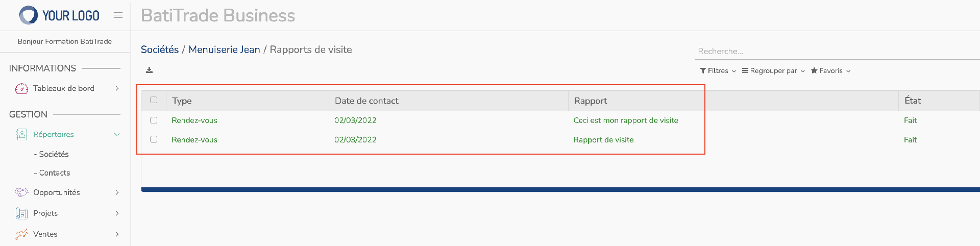Open 'Ceci est mon rapport de visite' entry
980x246 pixels.
626,120
